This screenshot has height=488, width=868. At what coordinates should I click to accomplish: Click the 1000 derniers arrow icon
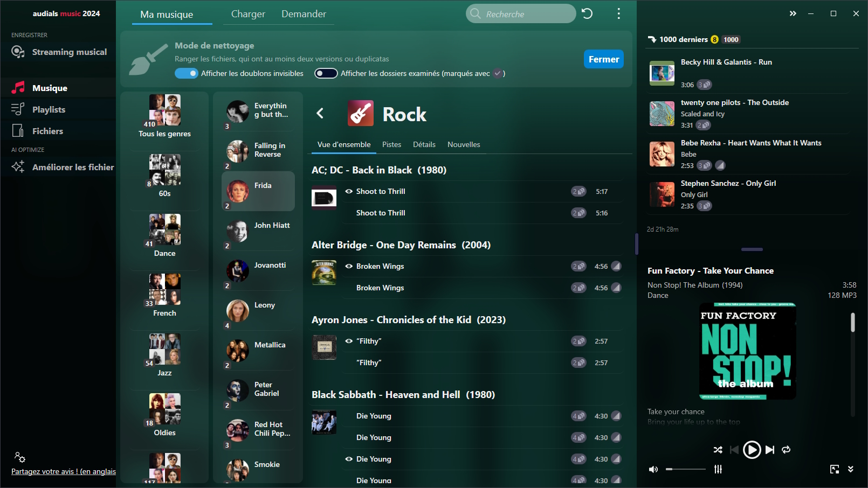click(x=652, y=39)
